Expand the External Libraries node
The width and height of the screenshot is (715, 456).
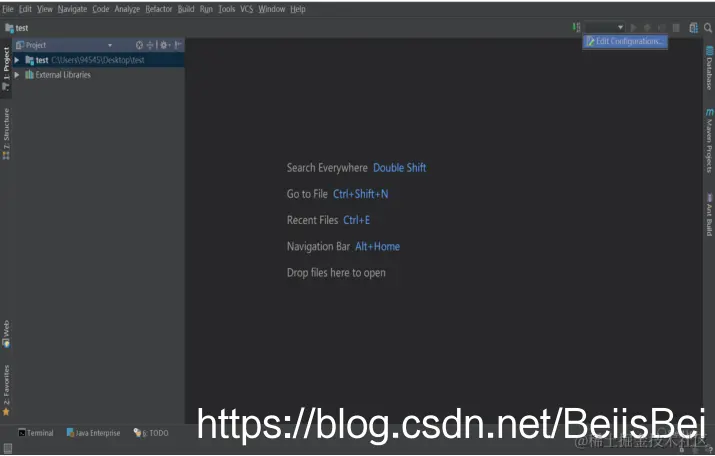17,75
